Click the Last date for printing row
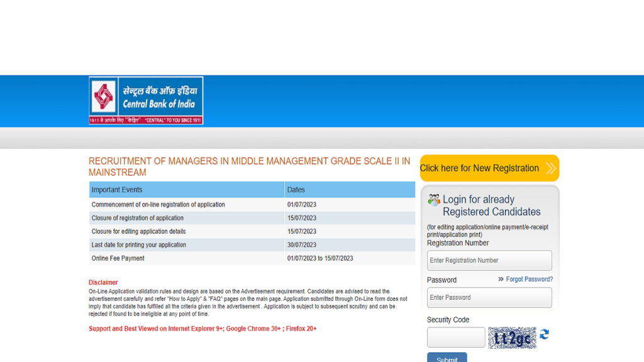The image size is (644, 362). pos(252,245)
